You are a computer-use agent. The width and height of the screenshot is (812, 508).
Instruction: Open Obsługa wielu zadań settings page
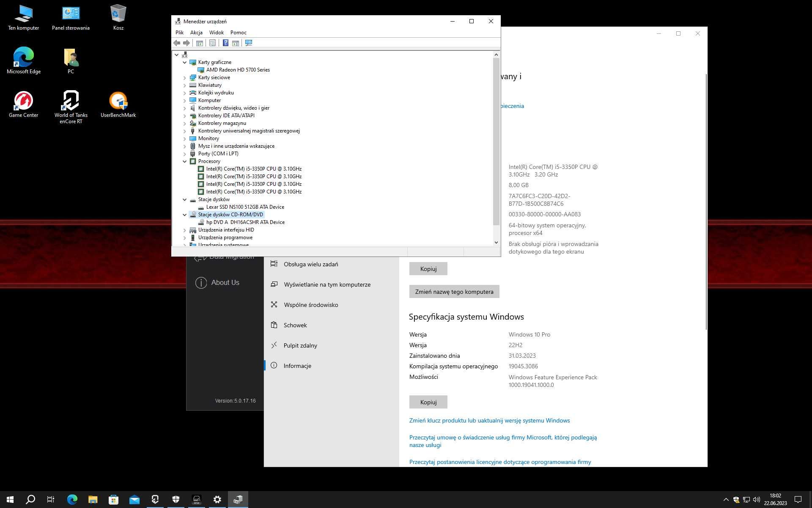tap(331, 264)
